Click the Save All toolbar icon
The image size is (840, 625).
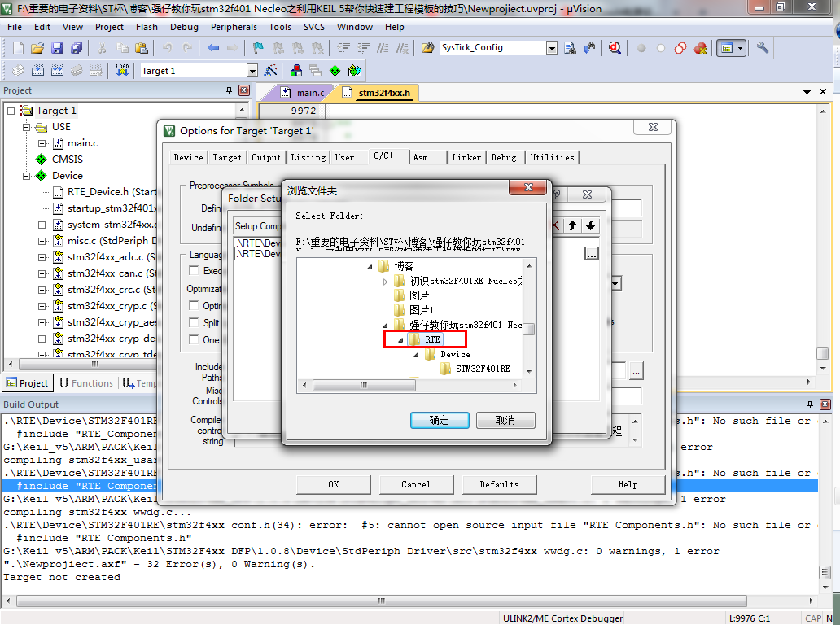pyautogui.click(x=76, y=48)
